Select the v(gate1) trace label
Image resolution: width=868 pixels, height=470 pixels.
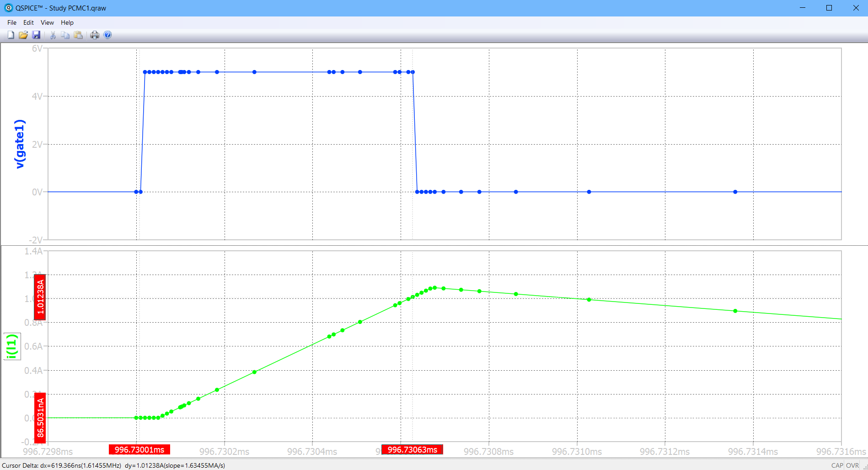(20, 144)
